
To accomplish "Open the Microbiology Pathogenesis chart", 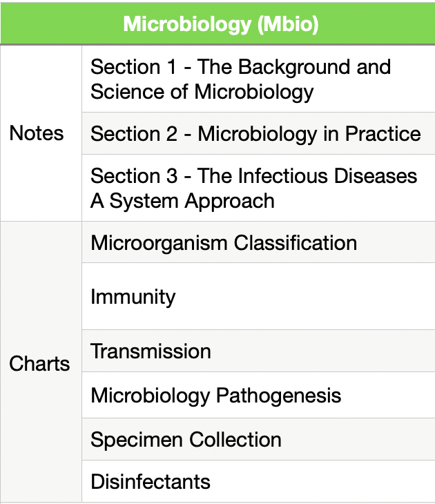I will (x=215, y=396).
